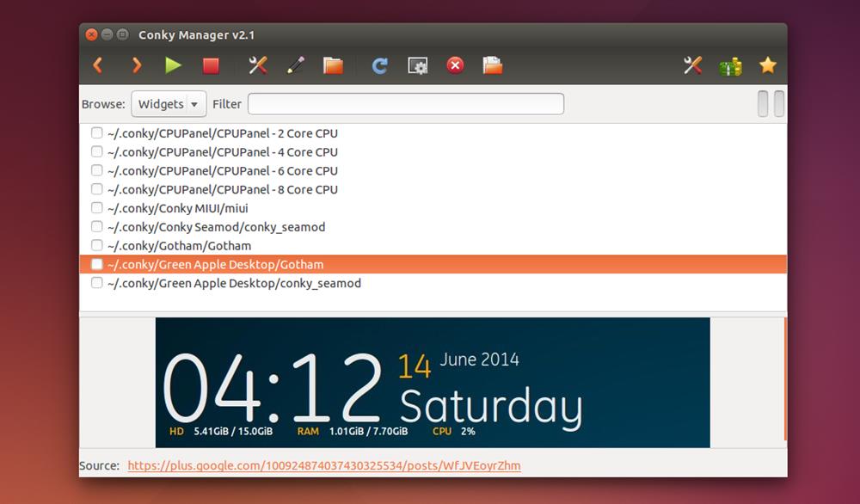This screenshot has width=860, height=504.
Task: Go to the previous widget with the back arrow
Action: [98, 65]
